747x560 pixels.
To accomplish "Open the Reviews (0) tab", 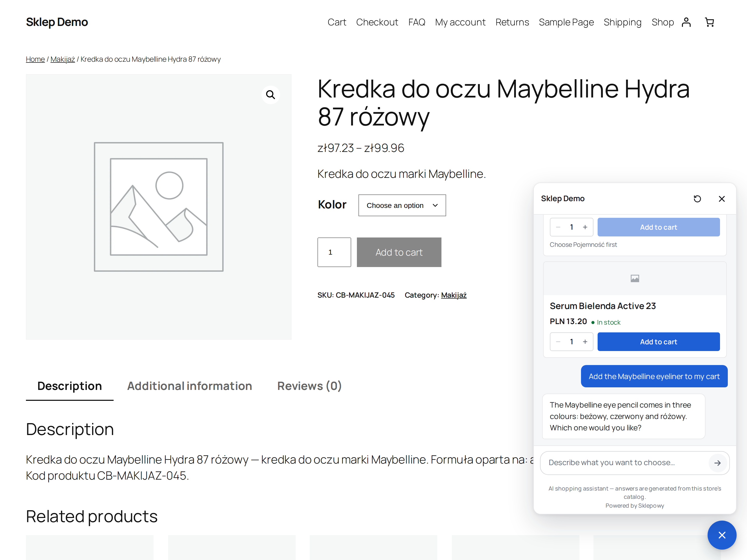I will (309, 386).
